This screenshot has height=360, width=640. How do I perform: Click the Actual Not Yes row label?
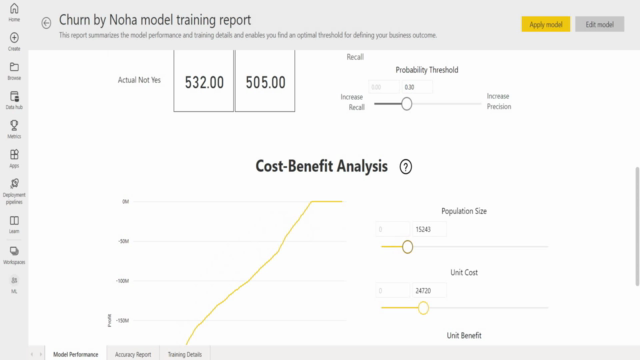click(x=139, y=80)
